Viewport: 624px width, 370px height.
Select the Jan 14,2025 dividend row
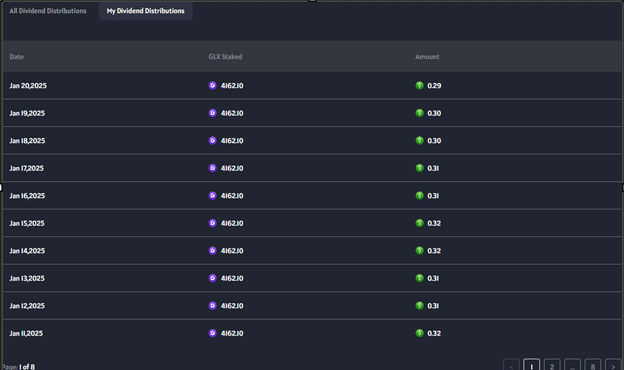pos(312,251)
